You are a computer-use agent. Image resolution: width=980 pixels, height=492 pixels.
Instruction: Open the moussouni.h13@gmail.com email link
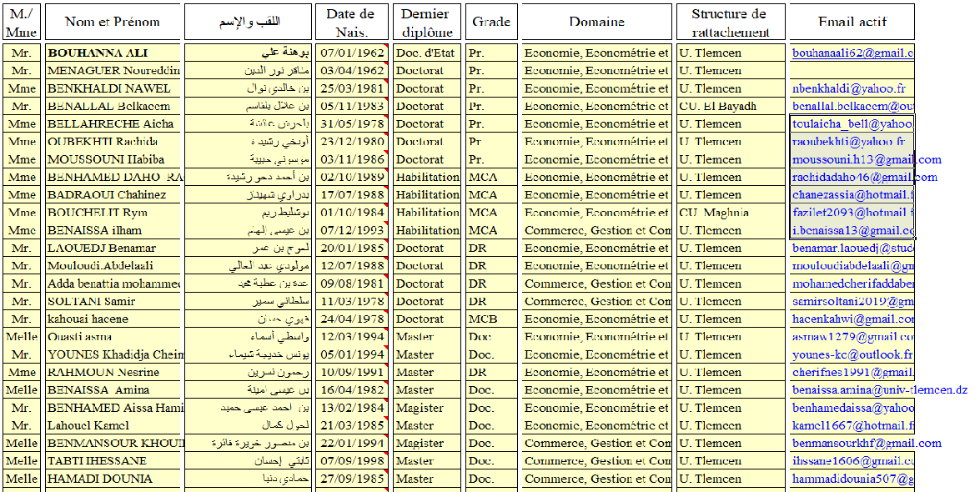click(x=866, y=159)
